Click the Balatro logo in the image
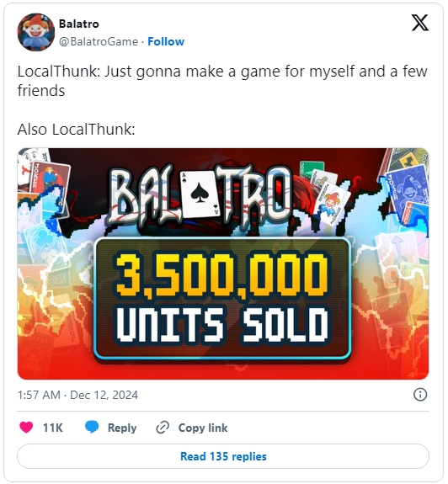 [x=200, y=196]
